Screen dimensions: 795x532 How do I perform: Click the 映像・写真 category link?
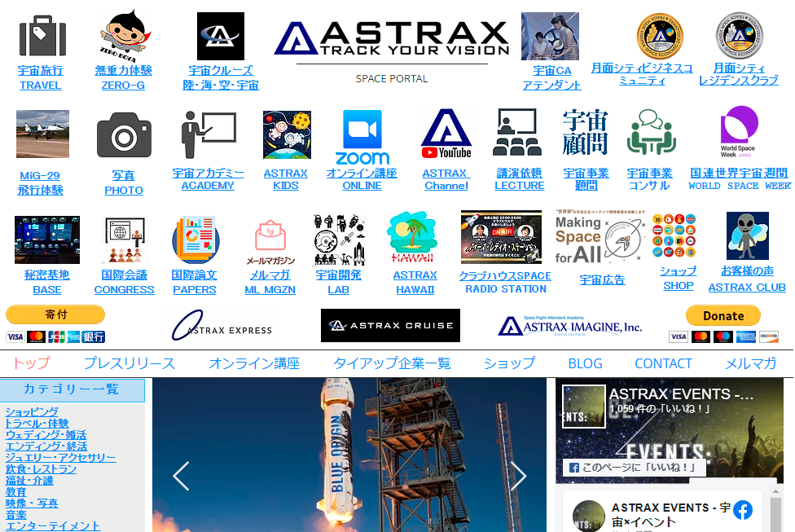point(32,503)
